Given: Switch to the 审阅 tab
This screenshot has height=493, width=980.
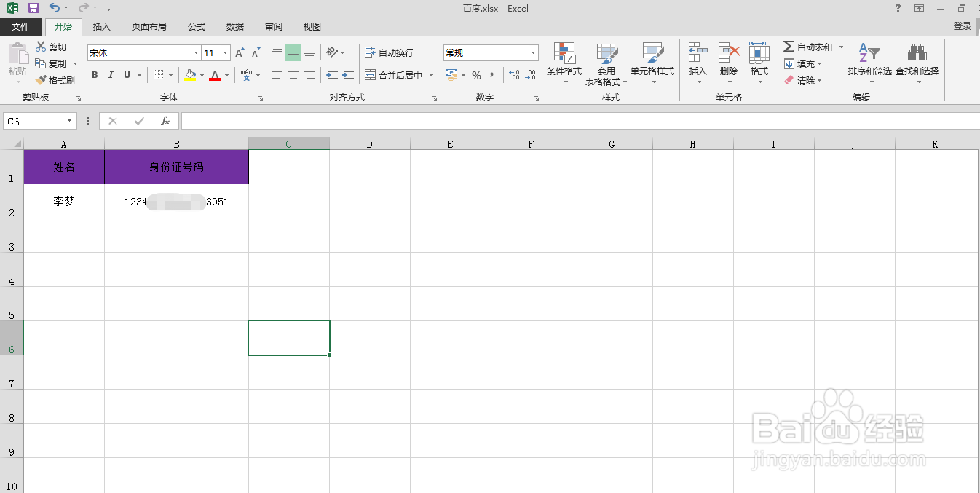Looking at the screenshot, I should pos(274,26).
